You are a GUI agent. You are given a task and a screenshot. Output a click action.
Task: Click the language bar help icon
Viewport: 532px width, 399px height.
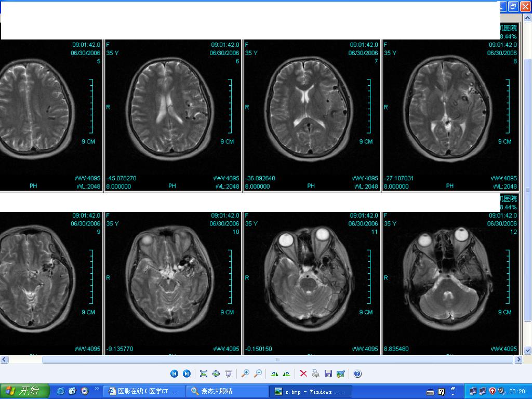(442, 392)
